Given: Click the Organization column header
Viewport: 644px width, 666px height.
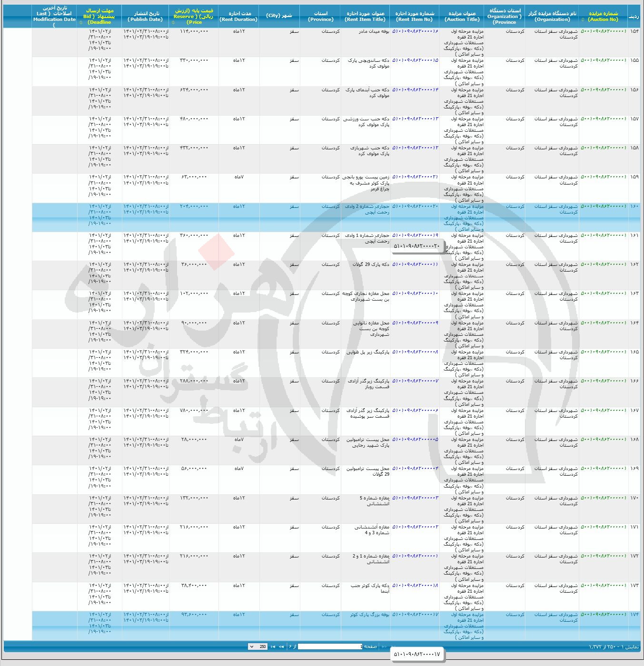Looking at the screenshot, I should click(x=552, y=16).
